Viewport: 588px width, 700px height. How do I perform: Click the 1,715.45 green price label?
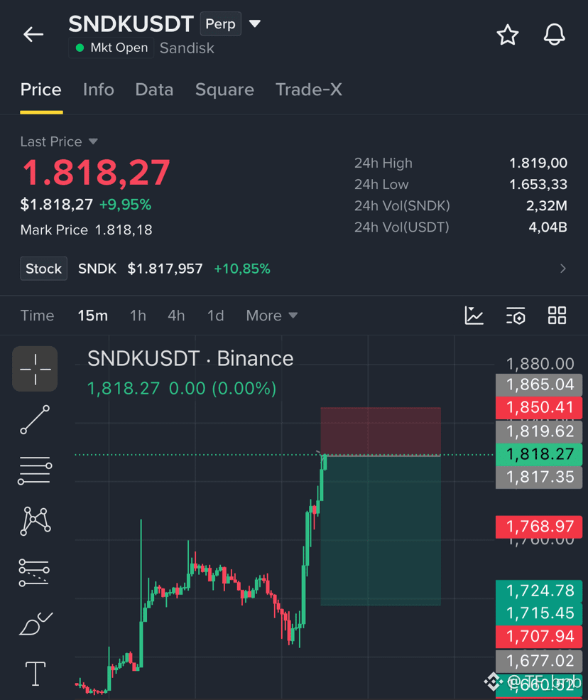tap(539, 613)
